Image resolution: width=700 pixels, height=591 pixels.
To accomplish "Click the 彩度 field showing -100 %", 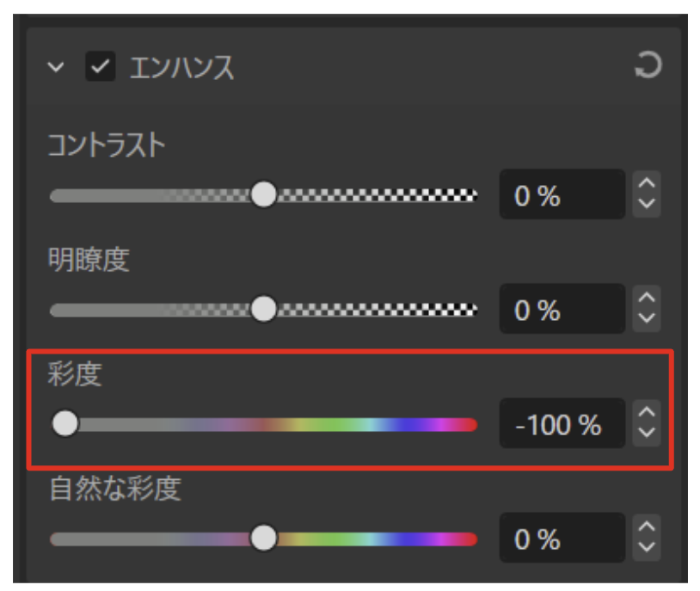I will point(562,423).
